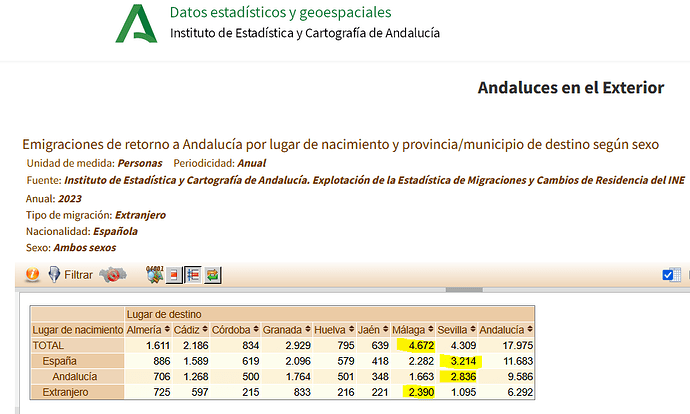Viewport: 690px width, 414px height.
Task: Open Datos estadísticos y geoespaciales link
Action: [x=280, y=13]
